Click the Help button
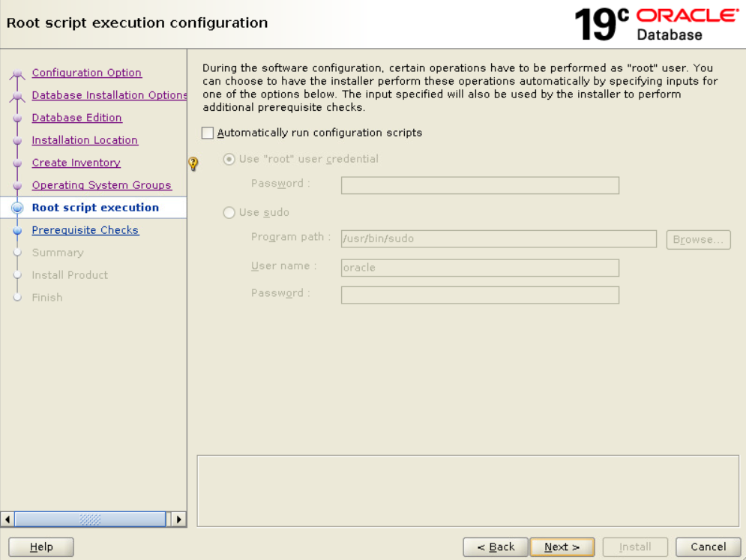The width and height of the screenshot is (746, 560). coord(41,547)
